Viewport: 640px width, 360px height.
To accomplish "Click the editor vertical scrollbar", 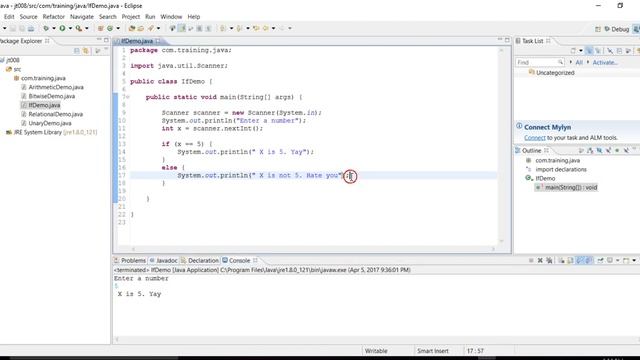I will 502,145.
